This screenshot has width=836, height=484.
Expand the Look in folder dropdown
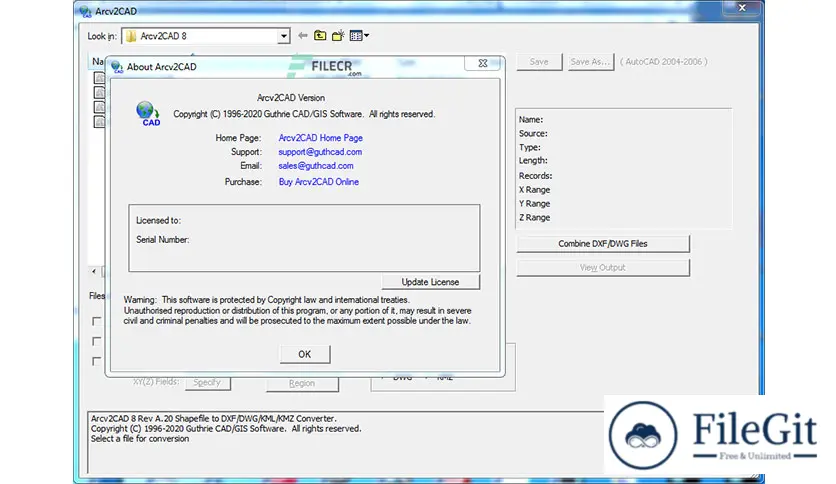click(x=284, y=36)
